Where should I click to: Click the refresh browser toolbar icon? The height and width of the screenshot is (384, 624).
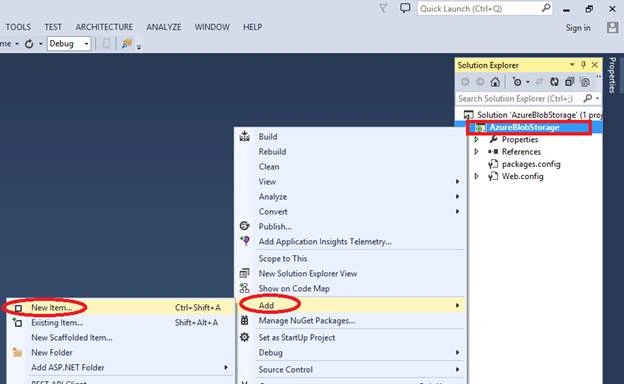(29, 44)
